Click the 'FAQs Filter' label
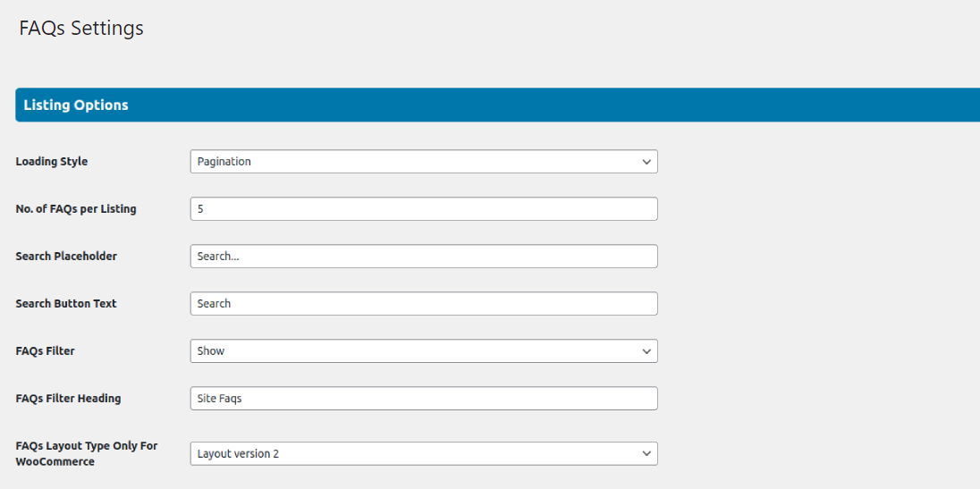 pyautogui.click(x=45, y=351)
